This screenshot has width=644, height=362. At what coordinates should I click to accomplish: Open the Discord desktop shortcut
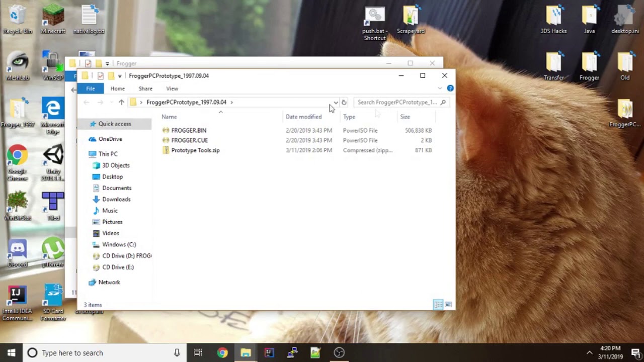point(18,253)
